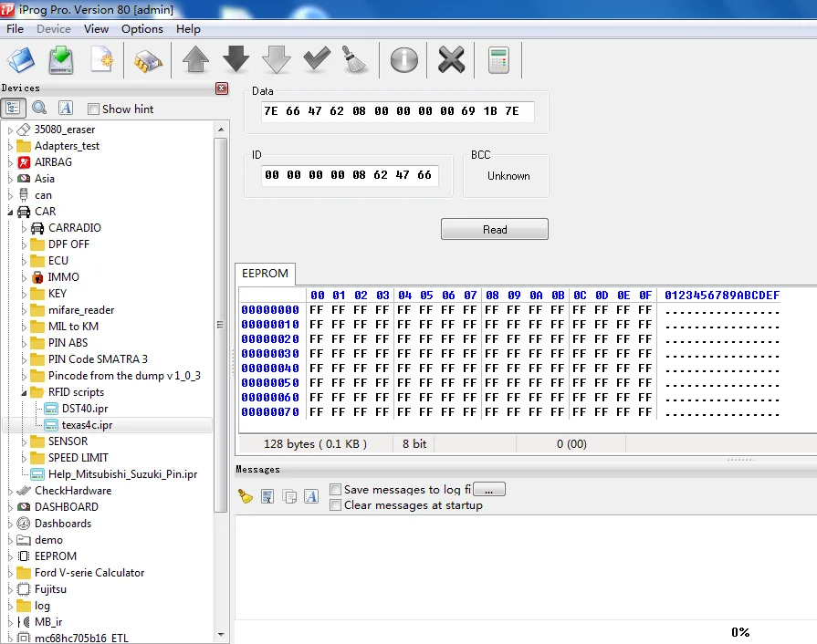817x644 pixels.
Task: Expand the 35080_eraser tree node
Action: (x=10, y=130)
